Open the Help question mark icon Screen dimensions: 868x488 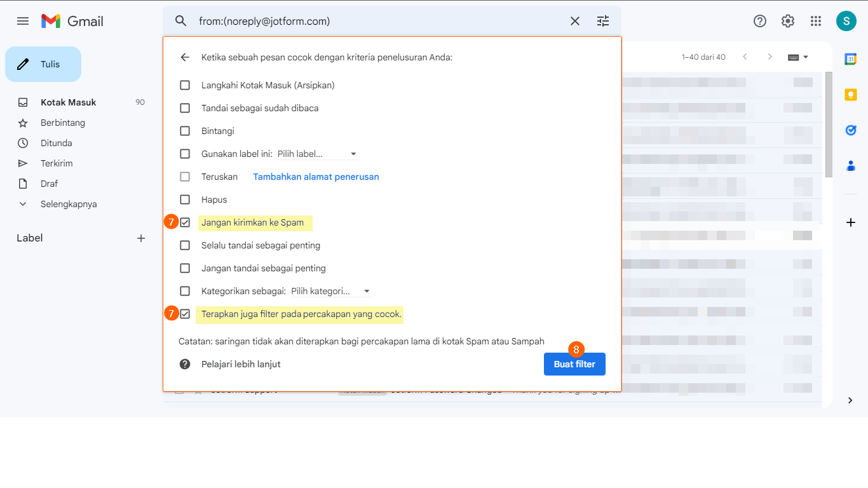tap(760, 21)
